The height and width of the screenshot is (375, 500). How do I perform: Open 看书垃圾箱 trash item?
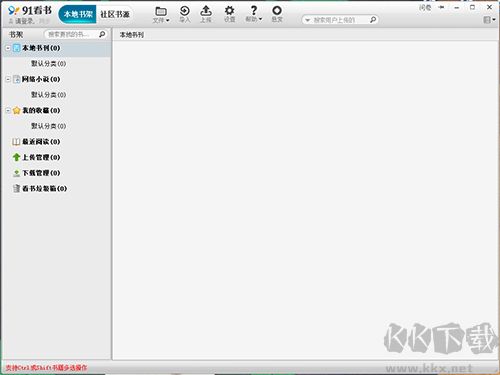tap(39, 188)
